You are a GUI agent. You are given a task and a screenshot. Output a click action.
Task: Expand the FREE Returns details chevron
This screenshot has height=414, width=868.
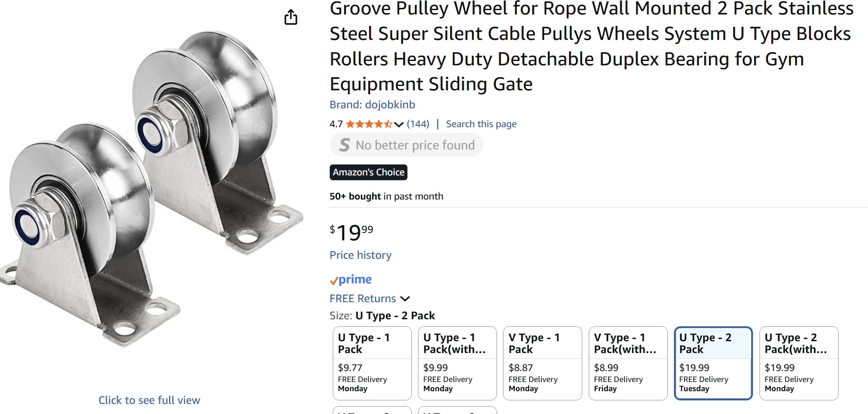[405, 299]
